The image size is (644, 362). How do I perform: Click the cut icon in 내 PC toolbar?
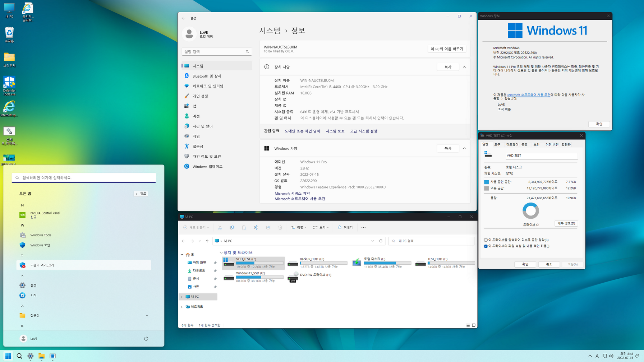point(220,227)
